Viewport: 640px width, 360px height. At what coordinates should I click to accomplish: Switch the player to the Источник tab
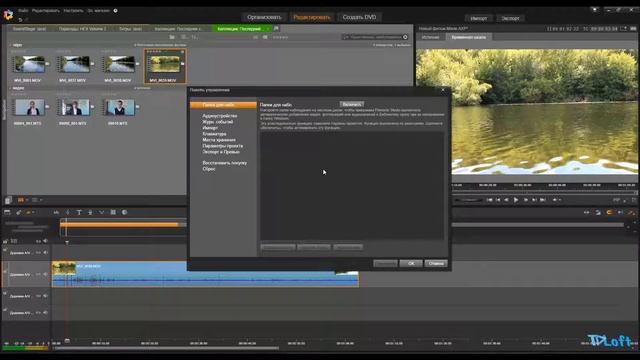[x=430, y=37]
